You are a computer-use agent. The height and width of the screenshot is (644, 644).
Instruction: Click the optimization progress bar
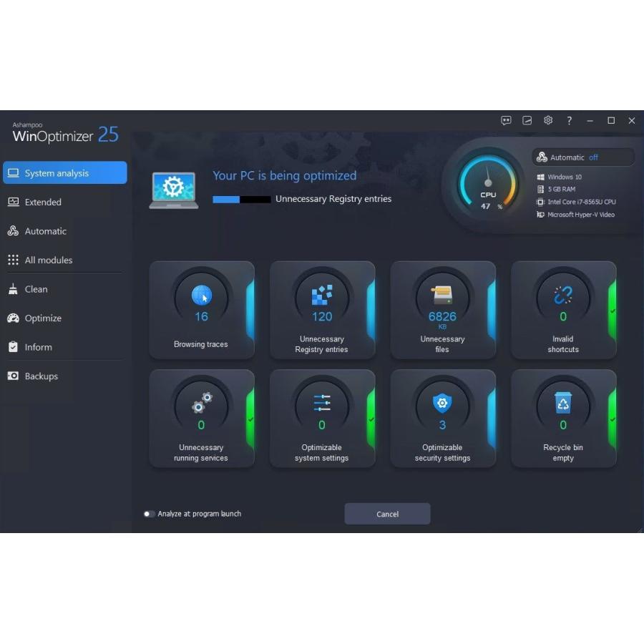(241, 200)
